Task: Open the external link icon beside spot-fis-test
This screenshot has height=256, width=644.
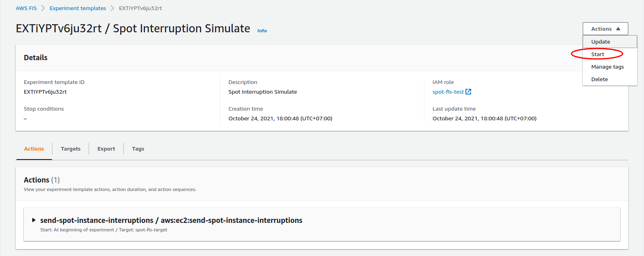Action: tap(468, 92)
